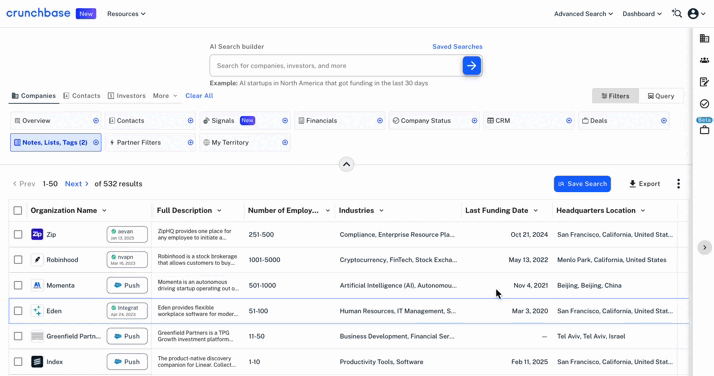Open Number of Employees column menu
Viewport: 714px width, 376px height.
(x=327, y=210)
